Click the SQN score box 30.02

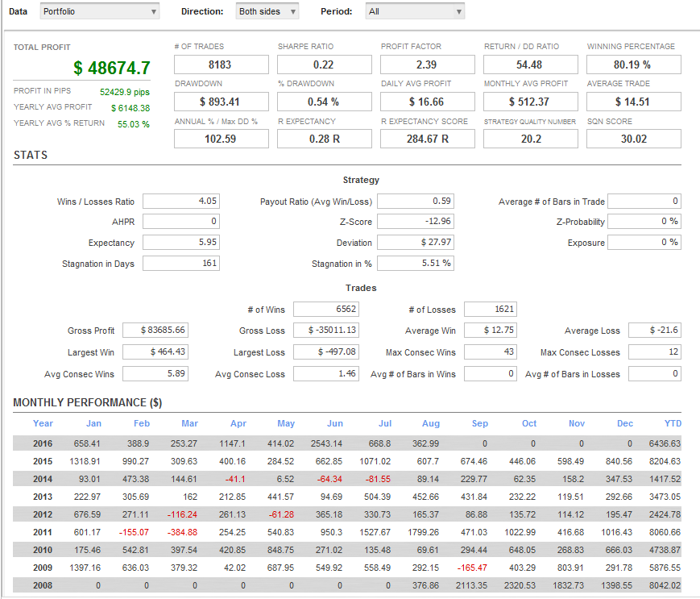634,139
